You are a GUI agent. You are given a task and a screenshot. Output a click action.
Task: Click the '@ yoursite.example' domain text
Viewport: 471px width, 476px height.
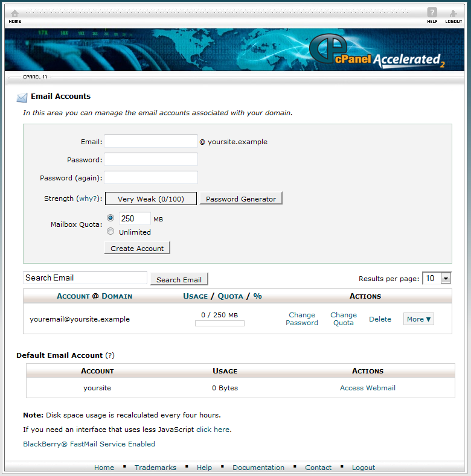pyautogui.click(x=233, y=142)
